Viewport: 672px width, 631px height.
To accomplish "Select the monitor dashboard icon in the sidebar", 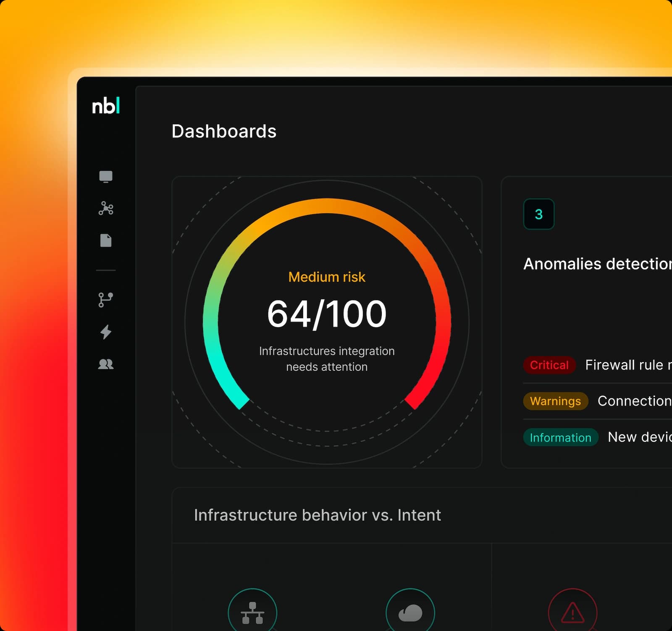I will (105, 177).
